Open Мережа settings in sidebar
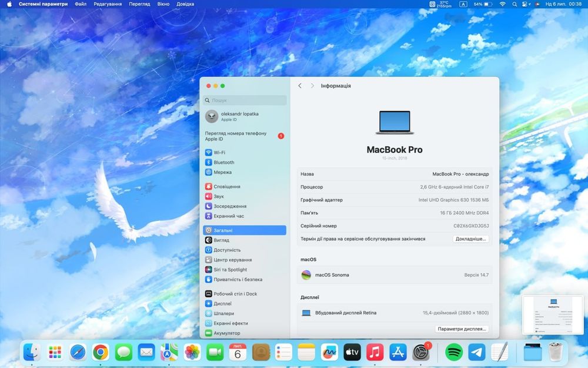588x368 pixels. coord(245,172)
